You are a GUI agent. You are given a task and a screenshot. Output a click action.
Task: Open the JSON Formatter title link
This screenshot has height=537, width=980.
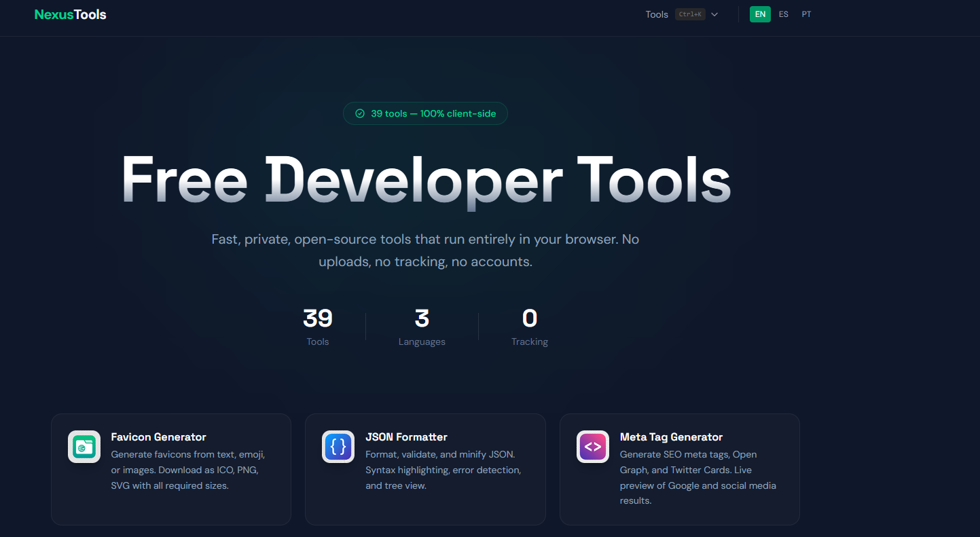coord(406,437)
